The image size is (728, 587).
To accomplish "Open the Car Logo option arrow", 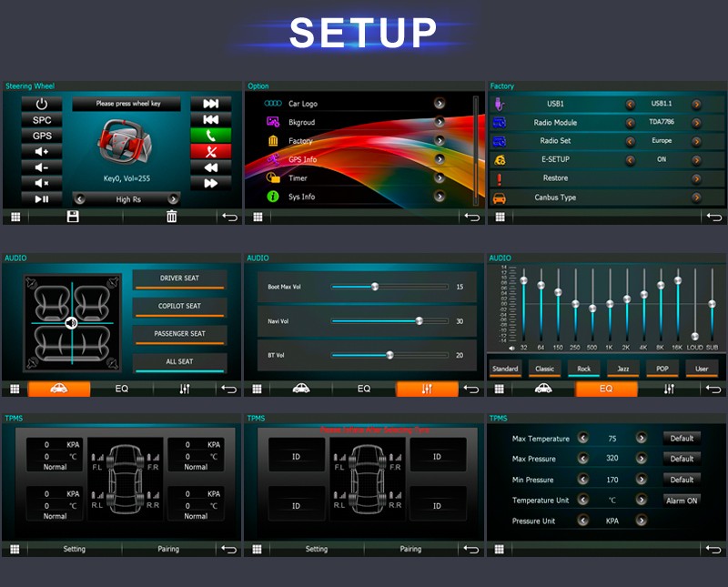I will (440, 104).
